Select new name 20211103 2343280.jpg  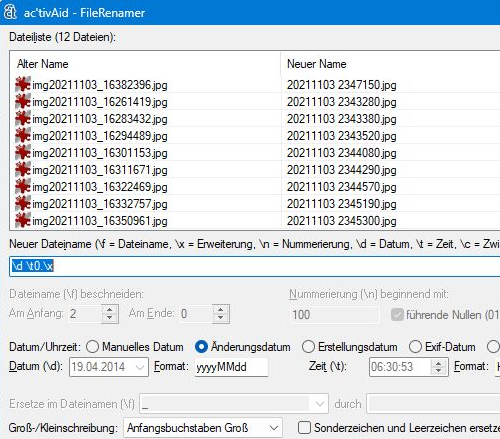pos(342,102)
